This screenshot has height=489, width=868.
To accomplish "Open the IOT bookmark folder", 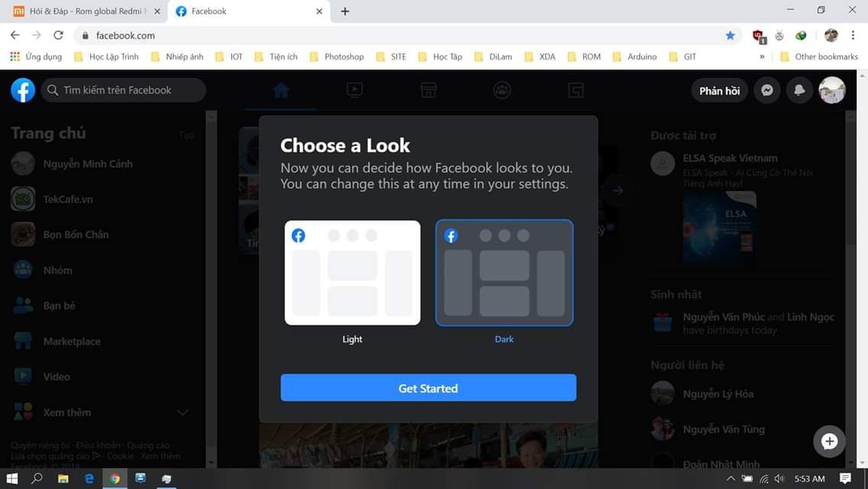I will tap(229, 57).
